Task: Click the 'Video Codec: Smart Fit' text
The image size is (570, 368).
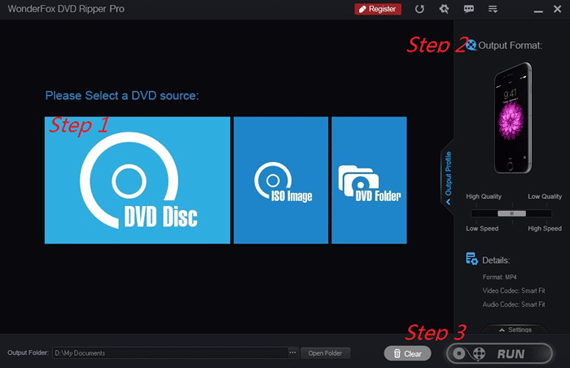Action: click(x=514, y=291)
